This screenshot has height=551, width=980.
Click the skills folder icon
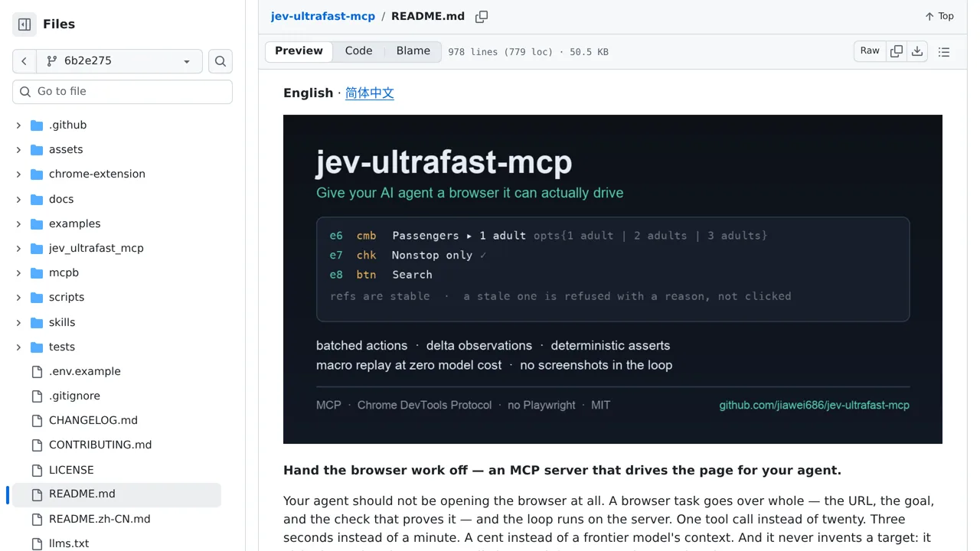coord(37,323)
